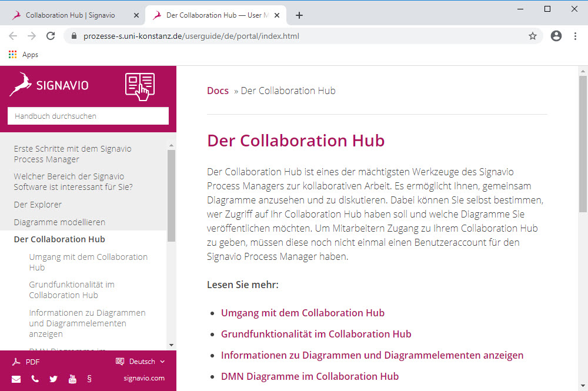The image size is (588, 391).
Task: Open the PDF download link
Action: pyautogui.click(x=25, y=362)
